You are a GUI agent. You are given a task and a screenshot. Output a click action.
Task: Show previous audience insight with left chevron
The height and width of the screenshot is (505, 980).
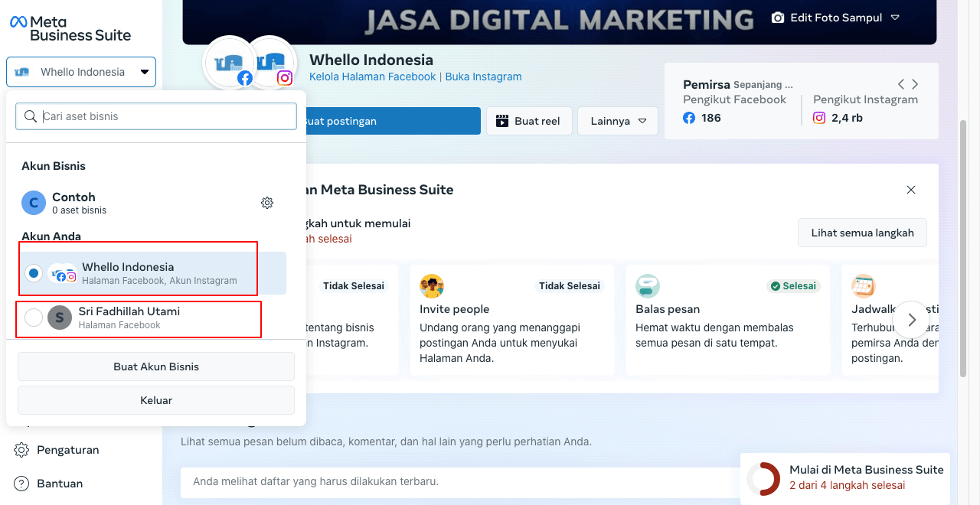[x=901, y=84]
